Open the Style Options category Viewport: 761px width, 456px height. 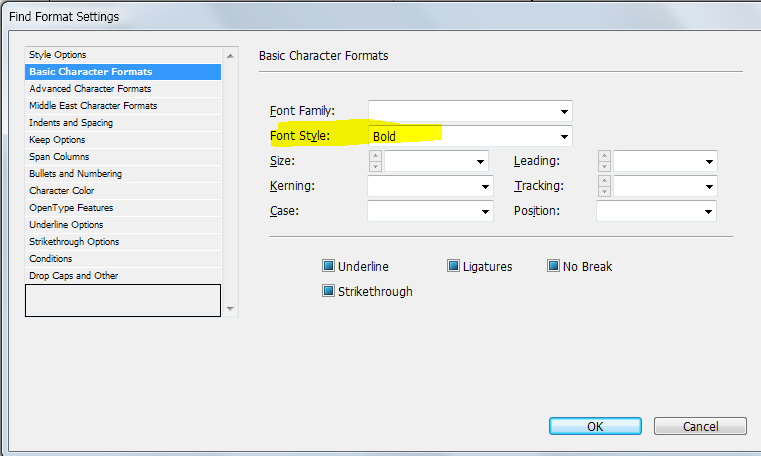pos(123,55)
